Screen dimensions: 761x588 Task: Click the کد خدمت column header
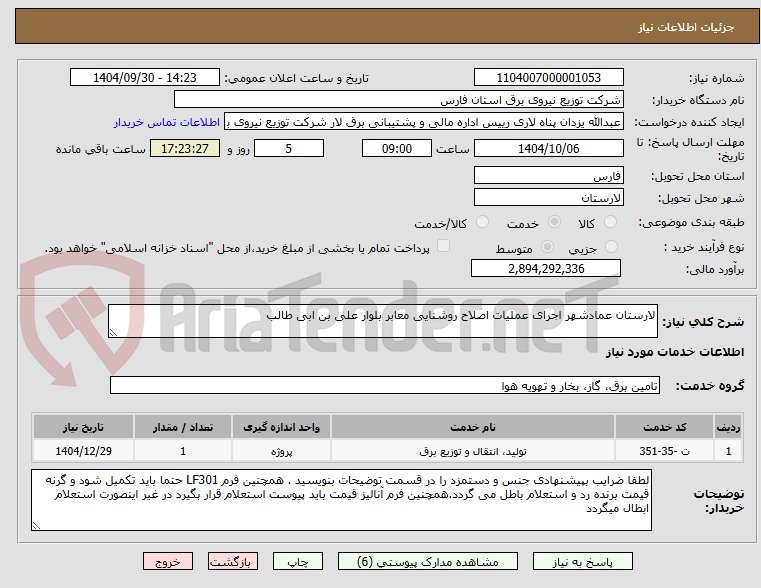tap(664, 427)
